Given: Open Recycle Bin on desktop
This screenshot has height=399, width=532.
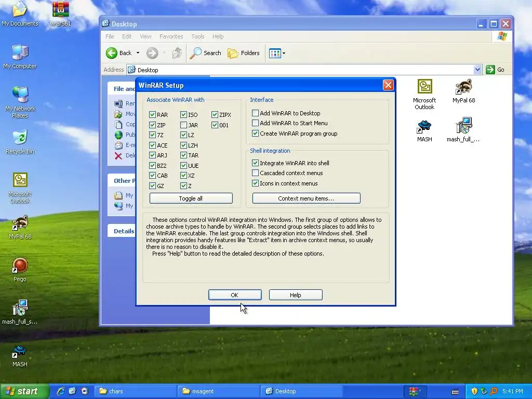Looking at the screenshot, I should pos(20,141).
